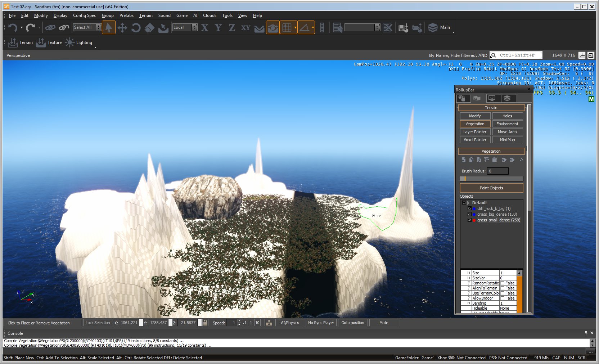Screen dimensions: 599x364
Task: Click the Delete vegetation trash icon
Action: (x=495, y=160)
